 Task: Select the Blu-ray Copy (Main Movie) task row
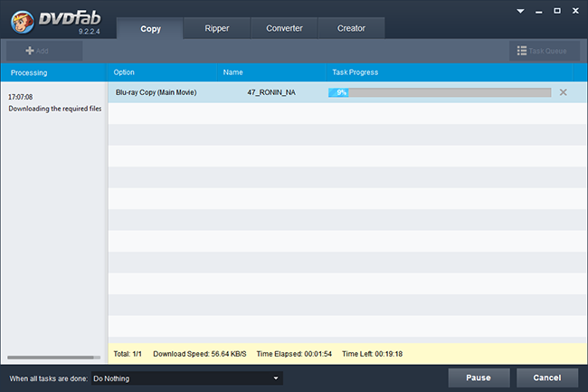tap(347, 92)
